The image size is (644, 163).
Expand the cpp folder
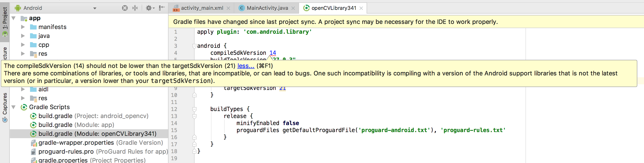click(23, 45)
